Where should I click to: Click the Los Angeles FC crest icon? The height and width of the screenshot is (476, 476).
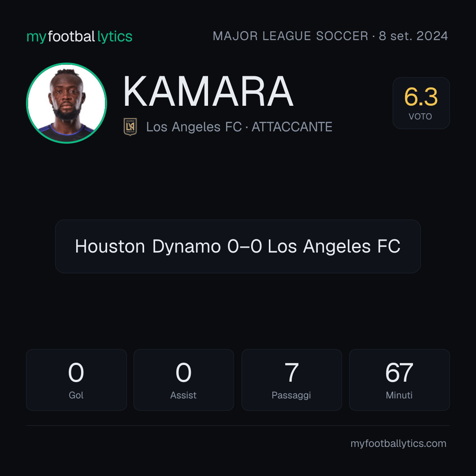tap(130, 126)
